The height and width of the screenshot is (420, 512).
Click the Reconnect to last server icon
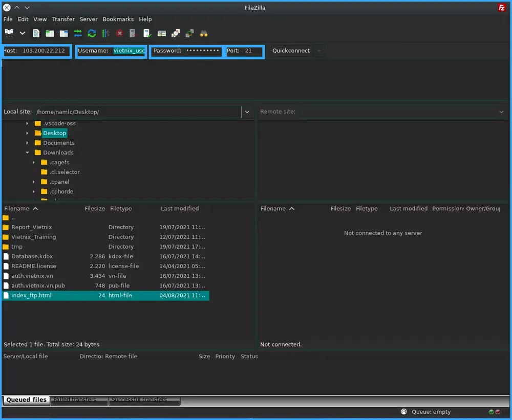[147, 33]
